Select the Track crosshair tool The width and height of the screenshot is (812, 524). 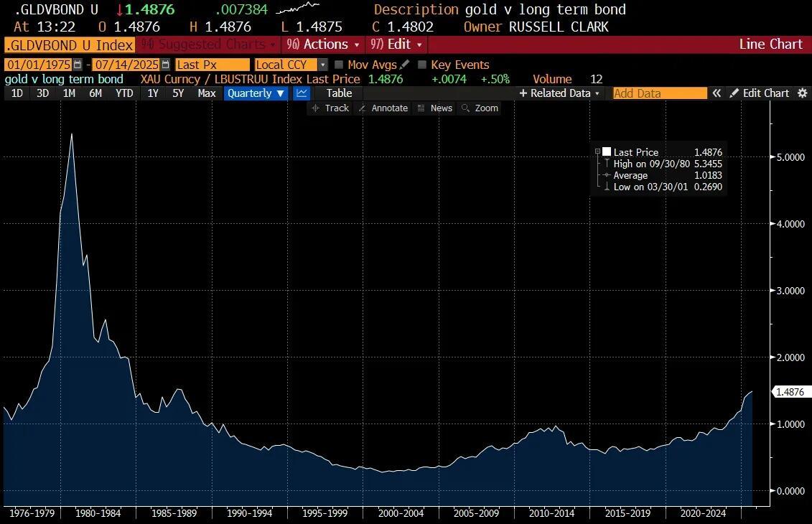pos(330,108)
